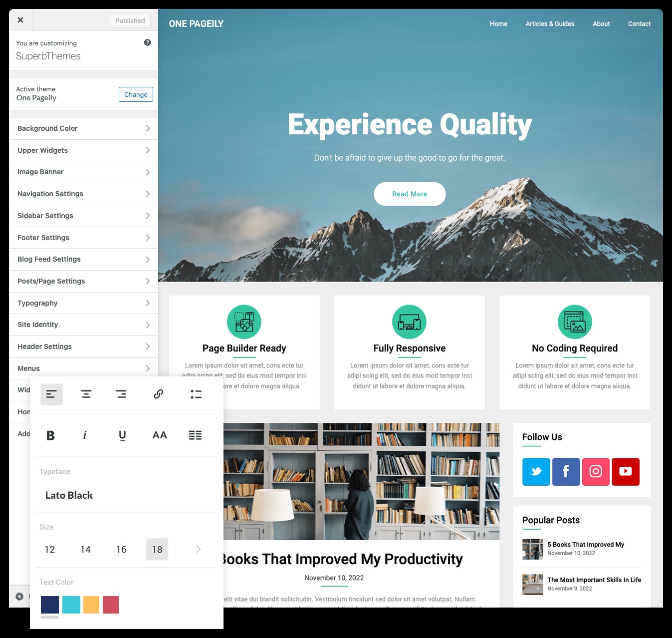Toggle italic text style

tap(85, 435)
